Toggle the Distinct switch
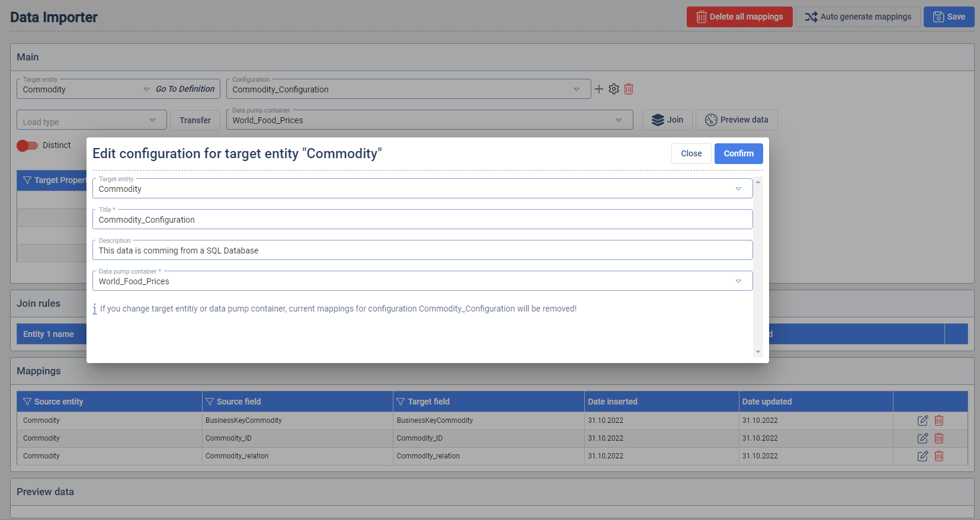Viewport: 980px width, 520px height. (x=27, y=146)
